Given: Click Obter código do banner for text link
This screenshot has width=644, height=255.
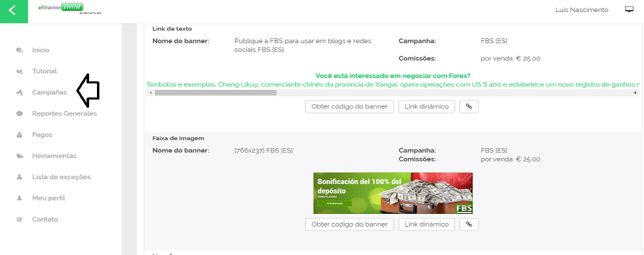Looking at the screenshot, I should (350, 106).
